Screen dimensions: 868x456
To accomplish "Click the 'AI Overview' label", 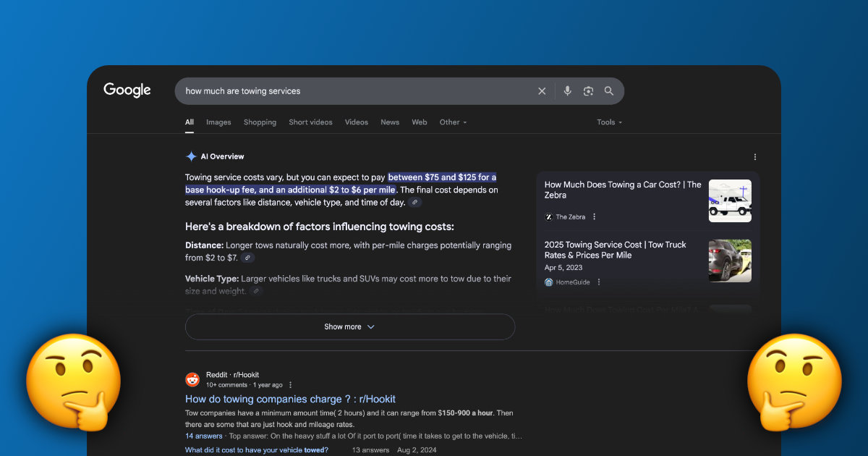I will click(222, 156).
